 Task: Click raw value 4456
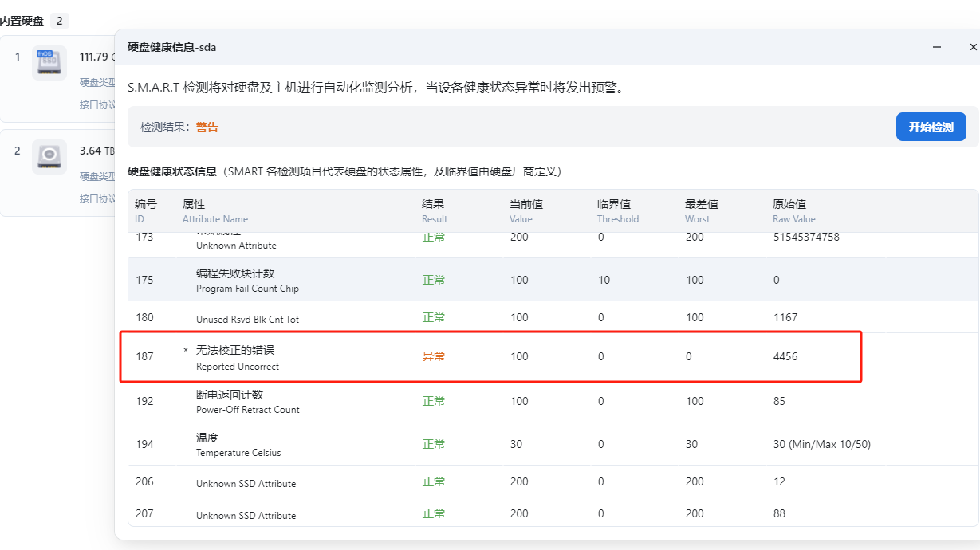pos(785,356)
